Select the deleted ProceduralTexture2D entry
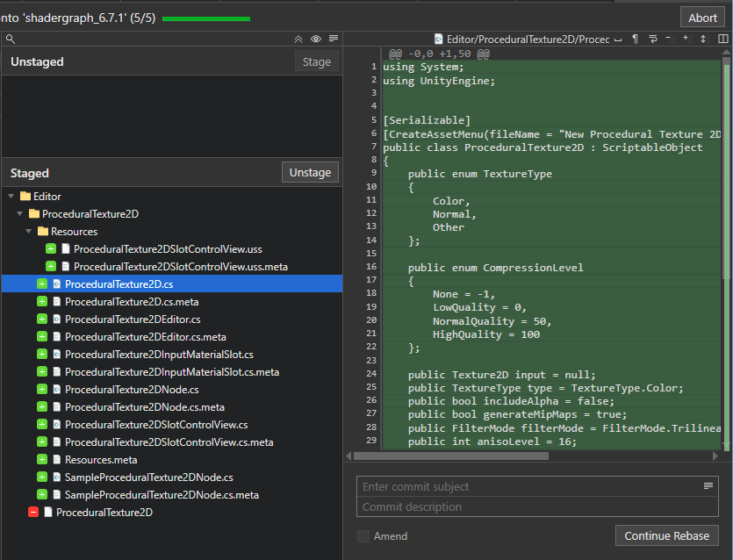733x560 pixels. (x=172, y=512)
